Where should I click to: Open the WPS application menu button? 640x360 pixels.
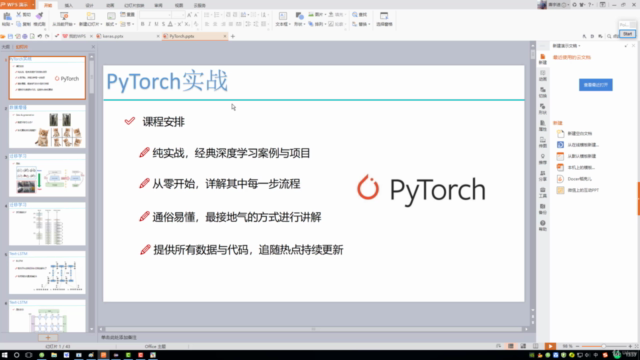[x=18, y=4]
